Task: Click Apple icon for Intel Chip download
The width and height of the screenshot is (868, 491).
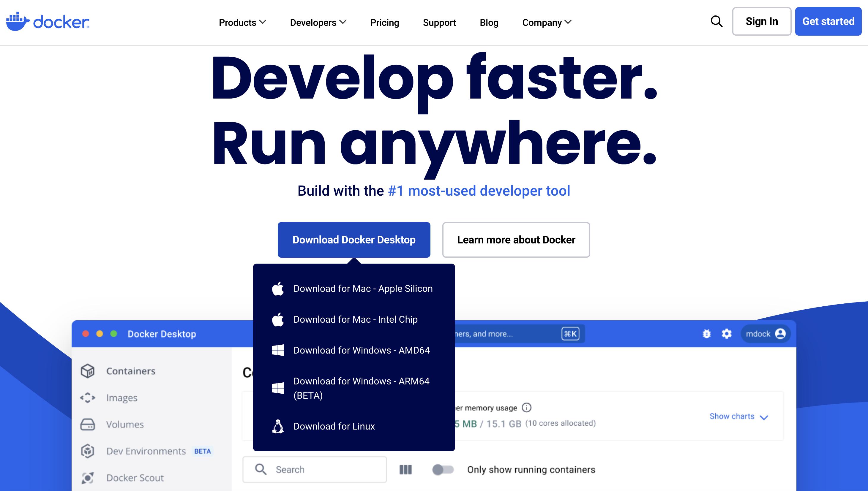Action: (x=278, y=319)
